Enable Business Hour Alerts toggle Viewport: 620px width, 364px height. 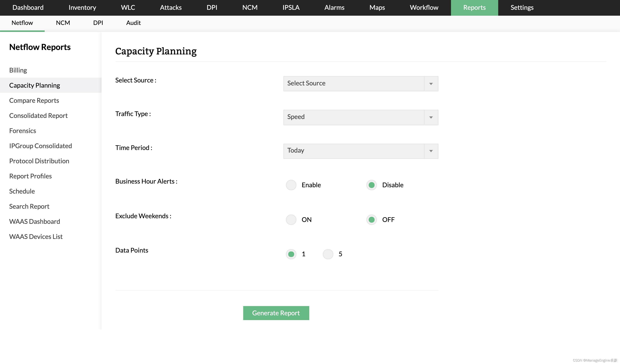[291, 185]
